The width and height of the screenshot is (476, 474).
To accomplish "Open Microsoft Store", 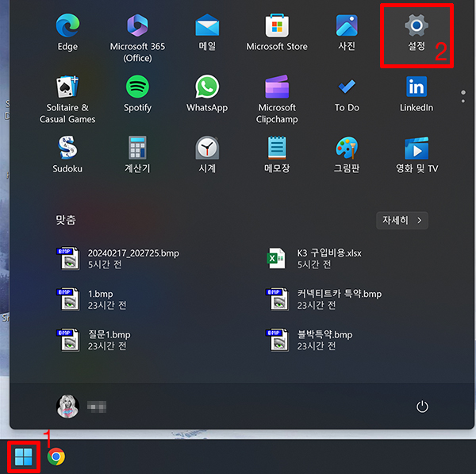I will 277,33.
